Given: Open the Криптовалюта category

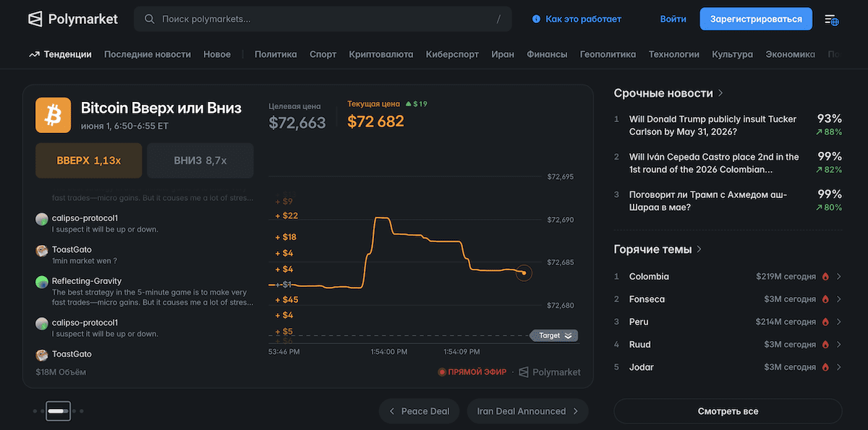Looking at the screenshot, I should pyautogui.click(x=381, y=54).
